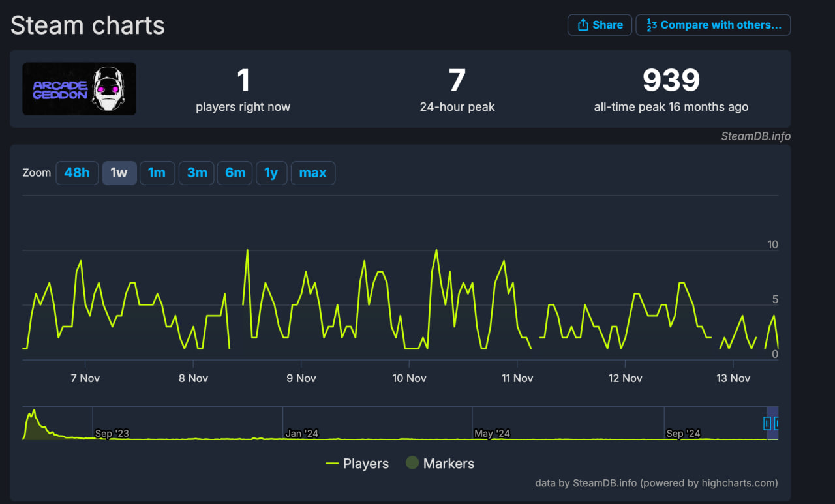Set chart zoom to 3m

pos(196,173)
